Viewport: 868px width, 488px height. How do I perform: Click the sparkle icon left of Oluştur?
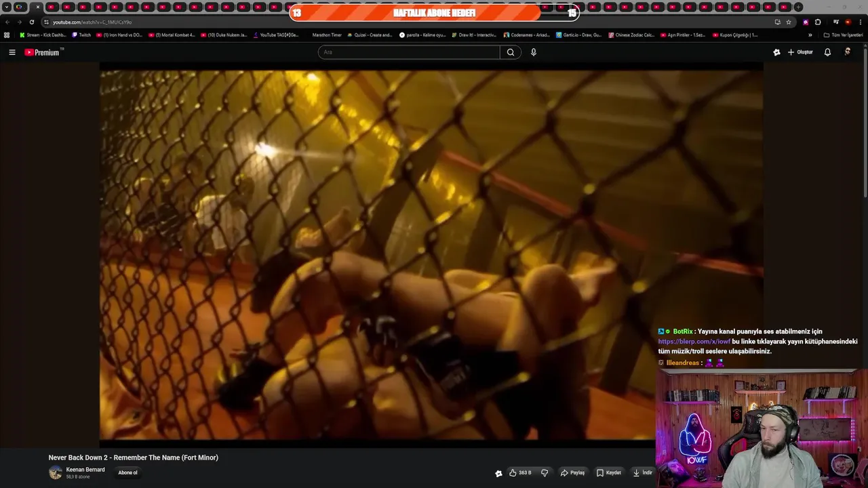pos(776,52)
